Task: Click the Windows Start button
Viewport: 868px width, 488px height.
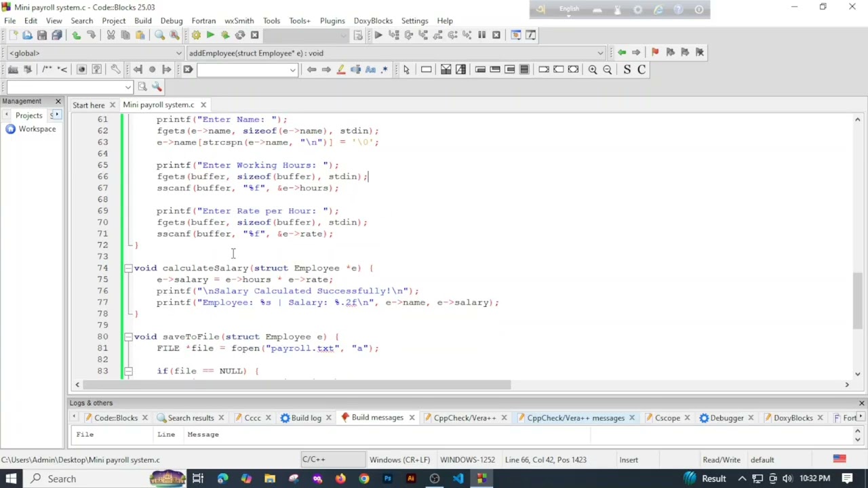Action: [x=12, y=479]
